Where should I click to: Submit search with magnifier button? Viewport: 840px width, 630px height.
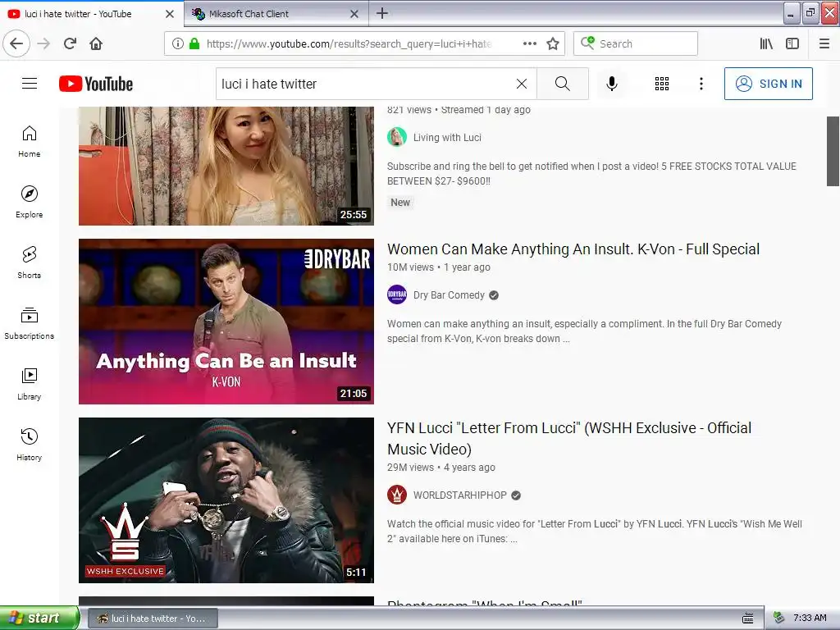[x=563, y=84]
